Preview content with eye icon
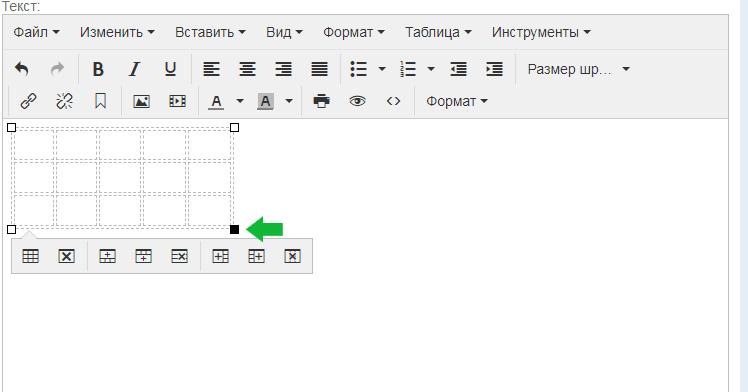Screen dimensions: 748x392 click(x=357, y=101)
